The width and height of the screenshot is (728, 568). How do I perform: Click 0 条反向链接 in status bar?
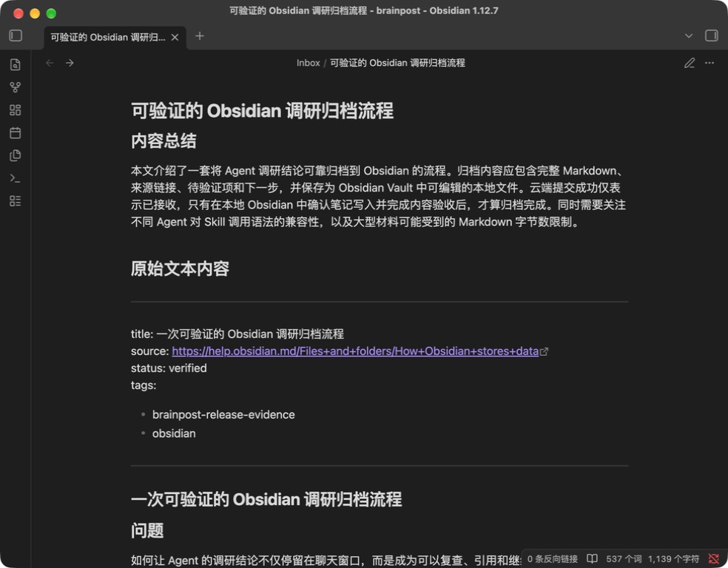pyautogui.click(x=553, y=558)
